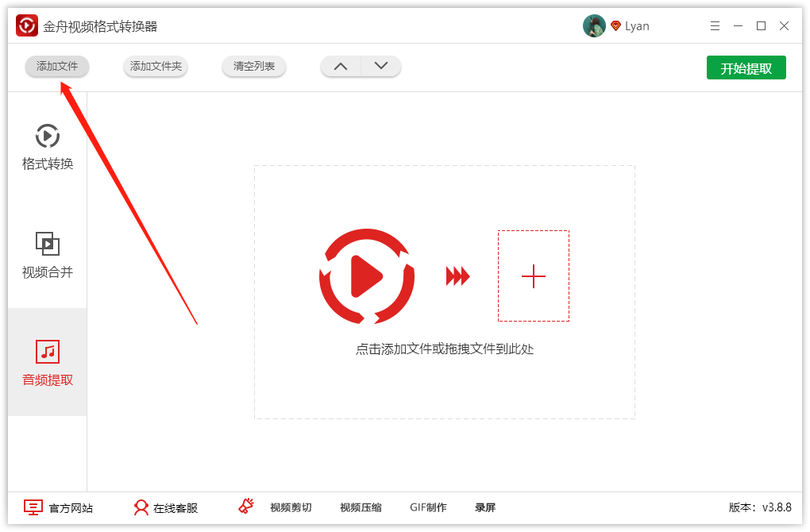Minimize the converter window

tap(739, 26)
